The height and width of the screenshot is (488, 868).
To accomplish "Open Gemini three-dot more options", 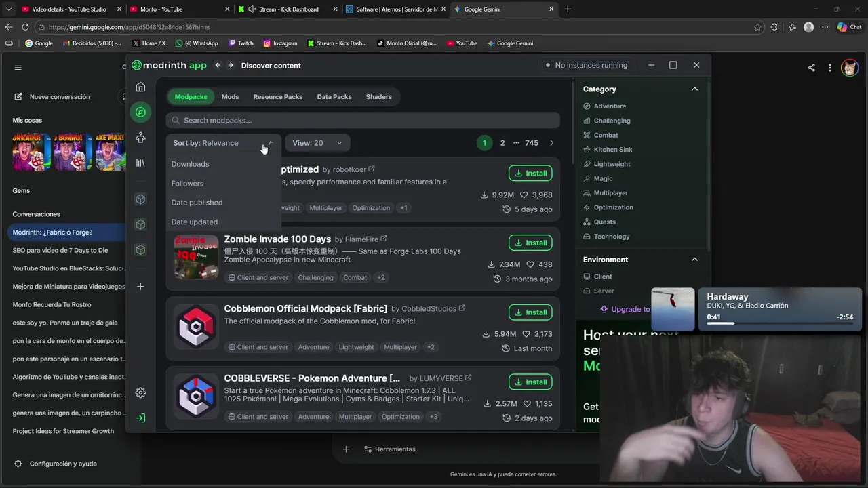I will (829, 68).
